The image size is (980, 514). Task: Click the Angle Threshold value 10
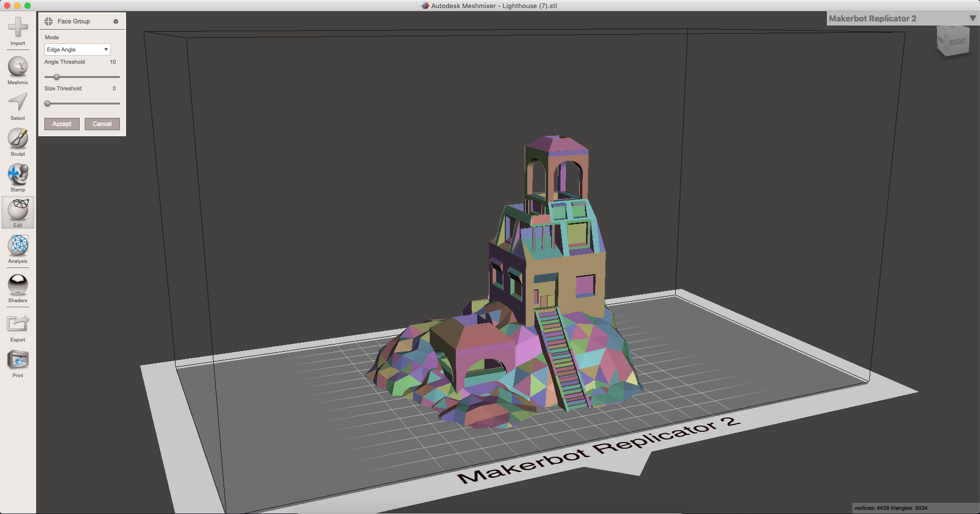pyautogui.click(x=113, y=62)
